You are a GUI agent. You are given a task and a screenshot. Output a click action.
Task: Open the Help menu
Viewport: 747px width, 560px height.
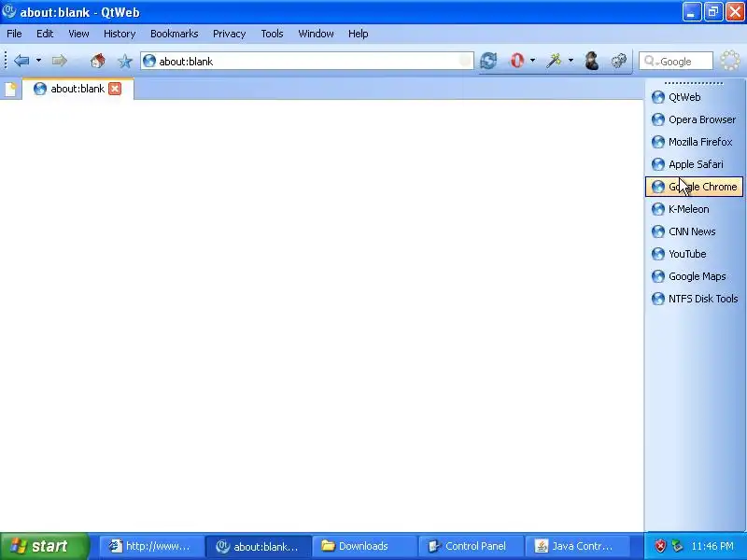click(359, 34)
